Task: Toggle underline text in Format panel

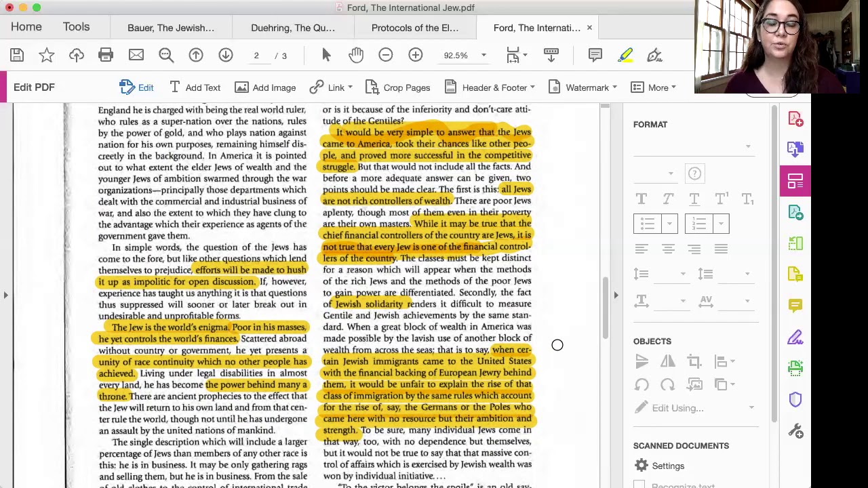Action: pos(694,199)
